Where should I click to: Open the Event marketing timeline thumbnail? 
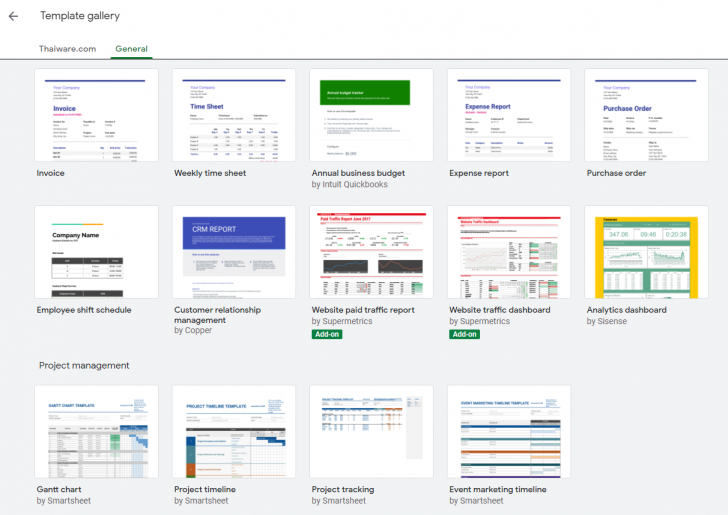pyautogui.click(x=509, y=431)
